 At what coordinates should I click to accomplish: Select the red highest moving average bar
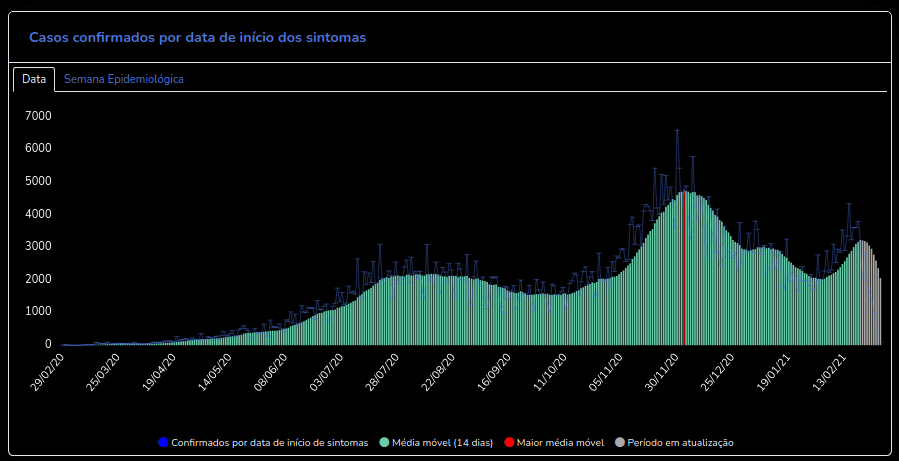tap(684, 270)
